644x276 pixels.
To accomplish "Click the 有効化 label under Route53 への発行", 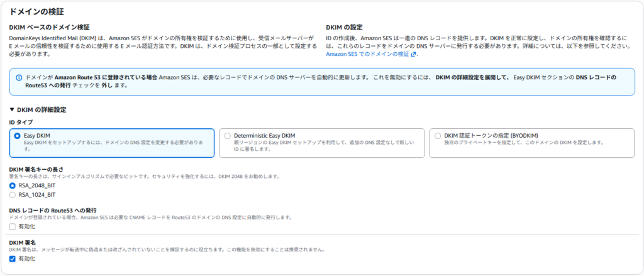I will tap(27, 226).
